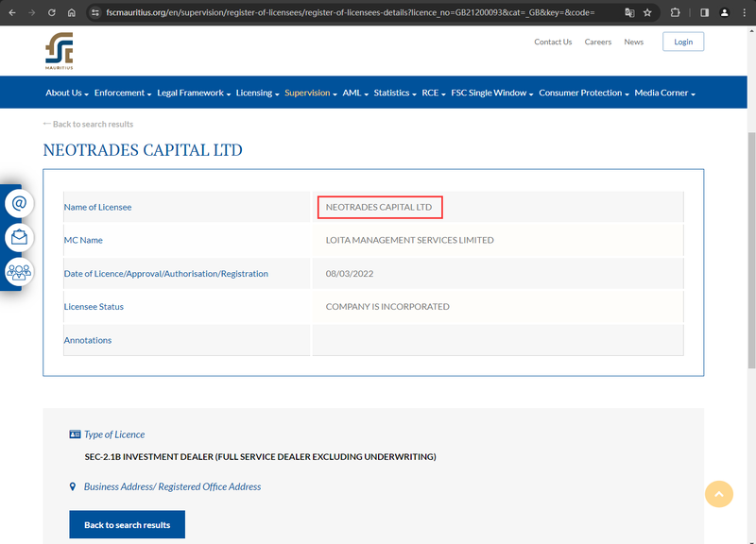This screenshot has height=544, width=756.
Task: Open the Media Corner menu
Action: 665,93
